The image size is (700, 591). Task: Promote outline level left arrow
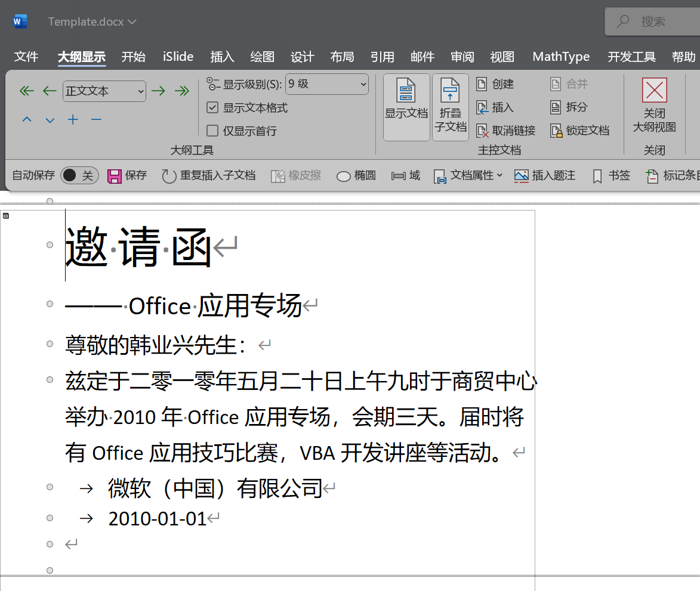[50, 91]
